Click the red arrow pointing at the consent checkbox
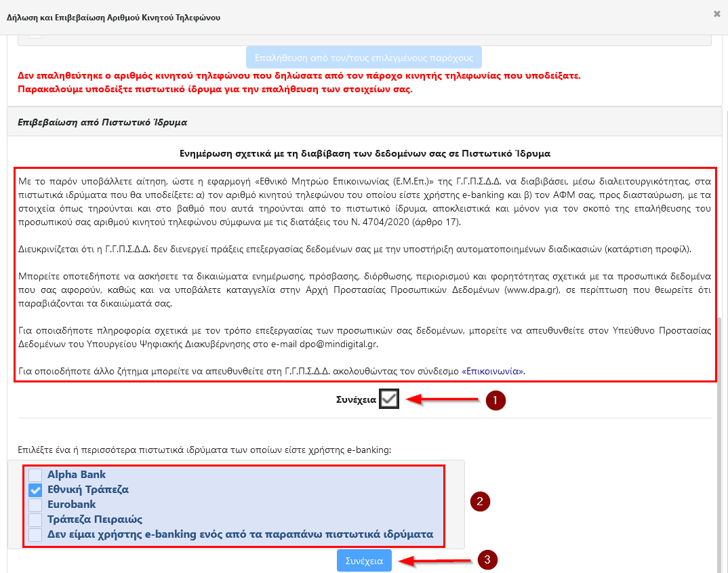Viewport: 728px width, 573px height. point(441,401)
